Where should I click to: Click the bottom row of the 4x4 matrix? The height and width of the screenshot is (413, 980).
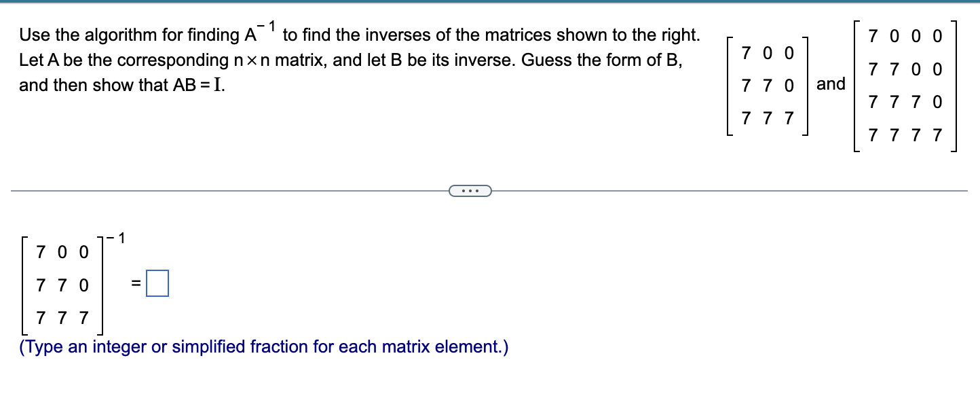[905, 134]
